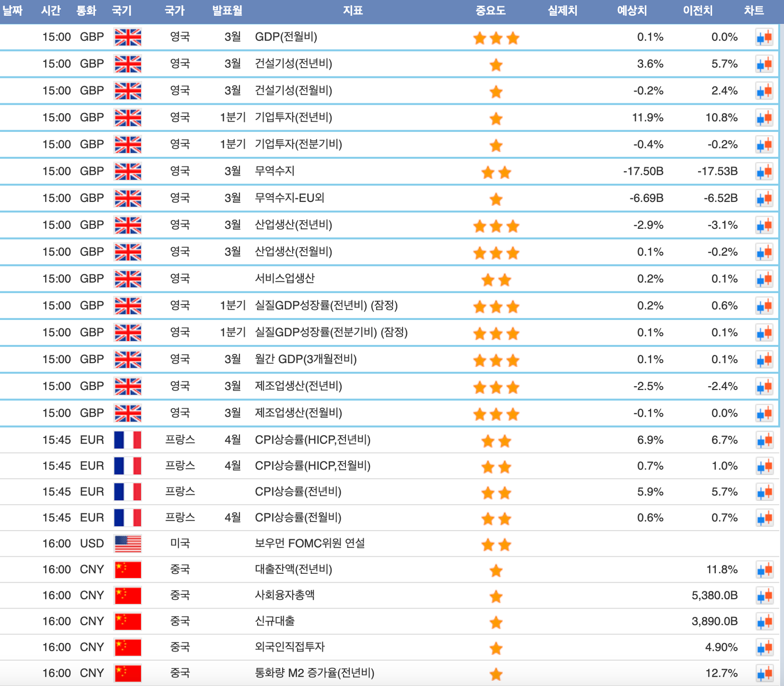Open chart icon for 서비스업생산 row
Screen dimensions: 784x686
click(764, 279)
